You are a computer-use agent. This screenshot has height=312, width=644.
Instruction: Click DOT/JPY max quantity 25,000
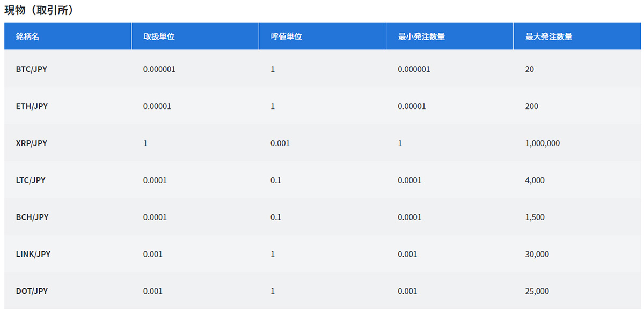point(537,291)
